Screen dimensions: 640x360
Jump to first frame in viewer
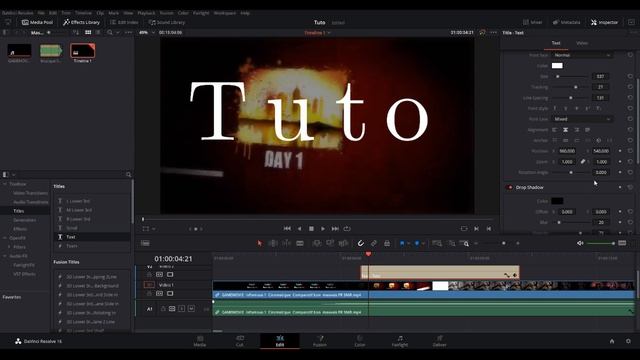tap(287, 229)
